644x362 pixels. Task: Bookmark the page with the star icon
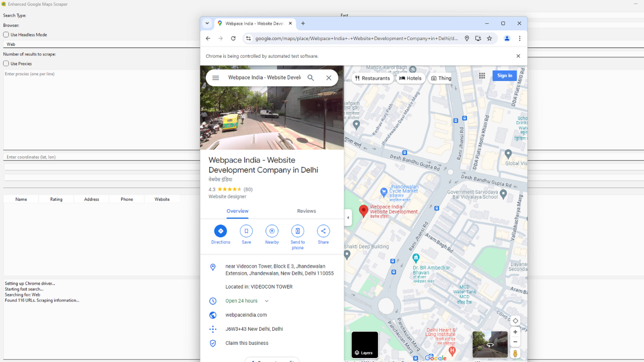point(489,38)
